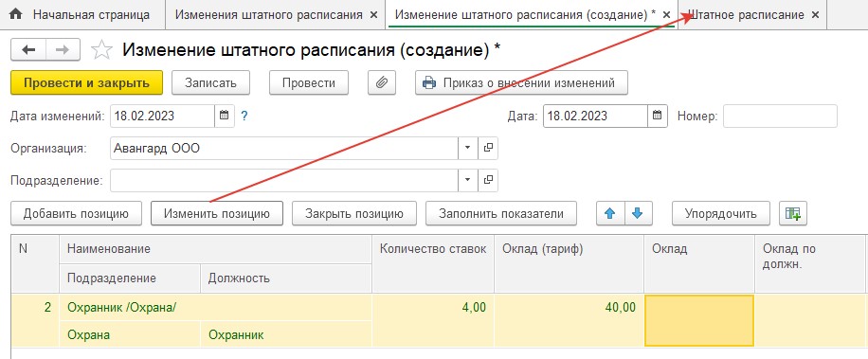Expand the Организация dropdown list

pos(468,148)
